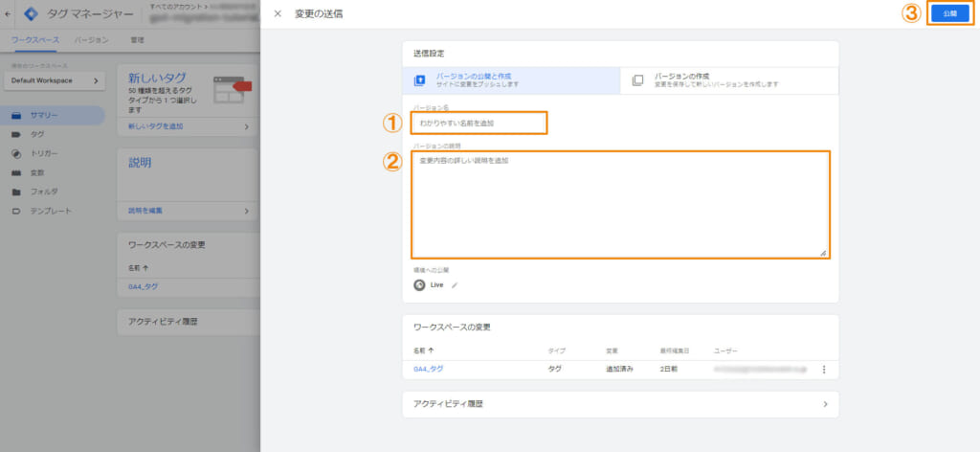Select テンプレート in sidebar
Image resolution: width=980 pixels, height=452 pixels.
point(53,211)
